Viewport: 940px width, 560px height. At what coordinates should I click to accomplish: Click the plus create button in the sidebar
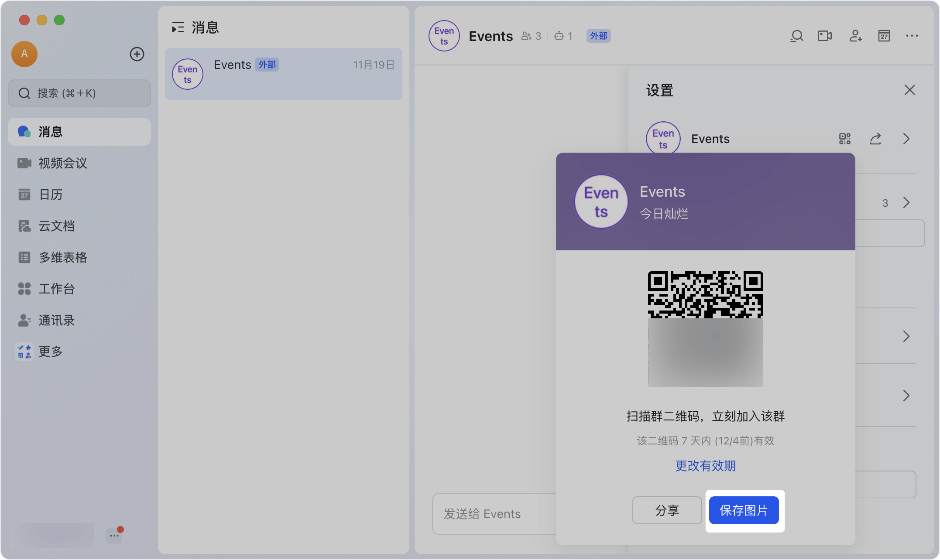(137, 54)
